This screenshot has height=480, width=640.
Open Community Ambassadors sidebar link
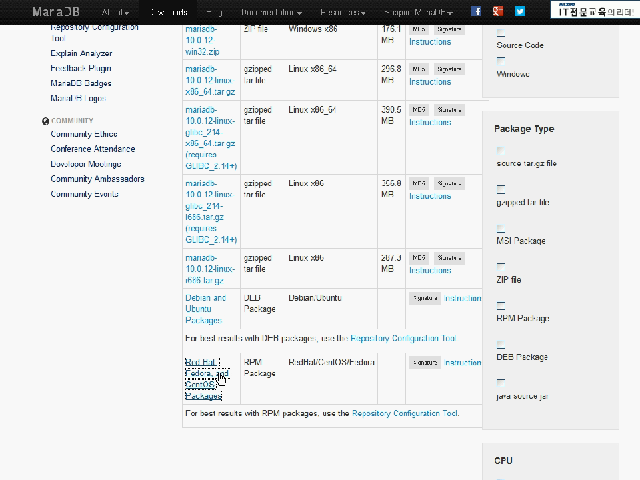[x=97, y=179]
